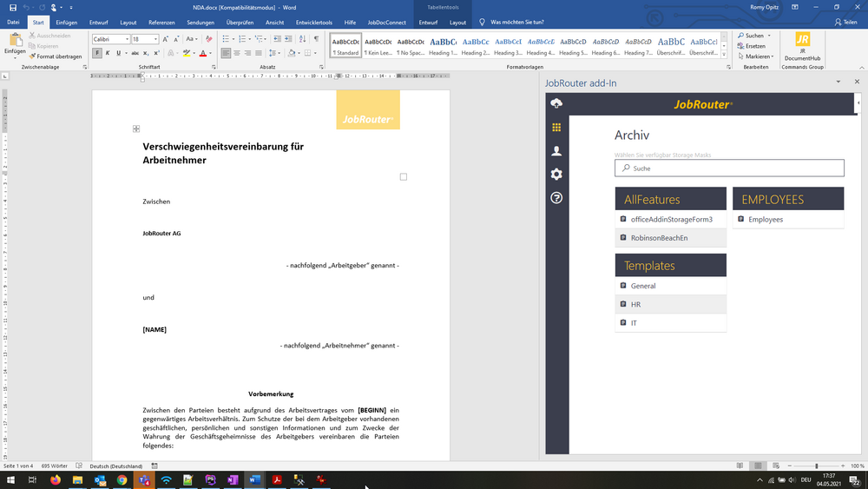Switch to Web layout view icon
This screenshot has width=868, height=489.
pos(775,466)
